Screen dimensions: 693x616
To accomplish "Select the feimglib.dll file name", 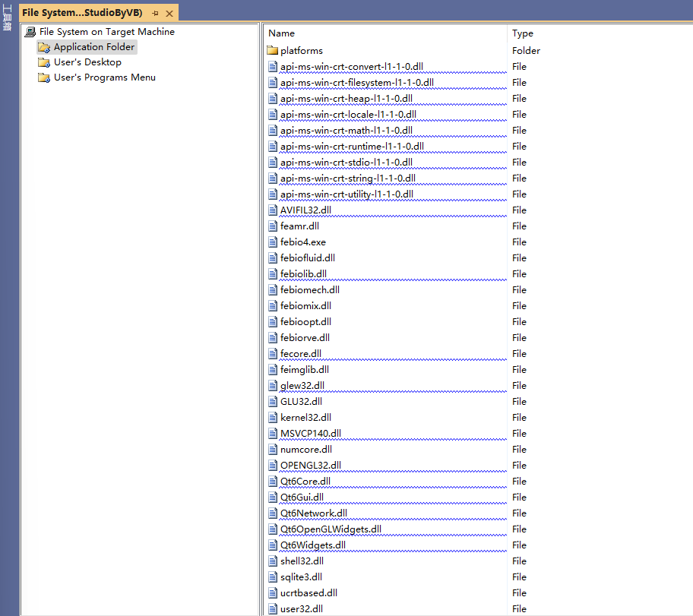I will 305,369.
